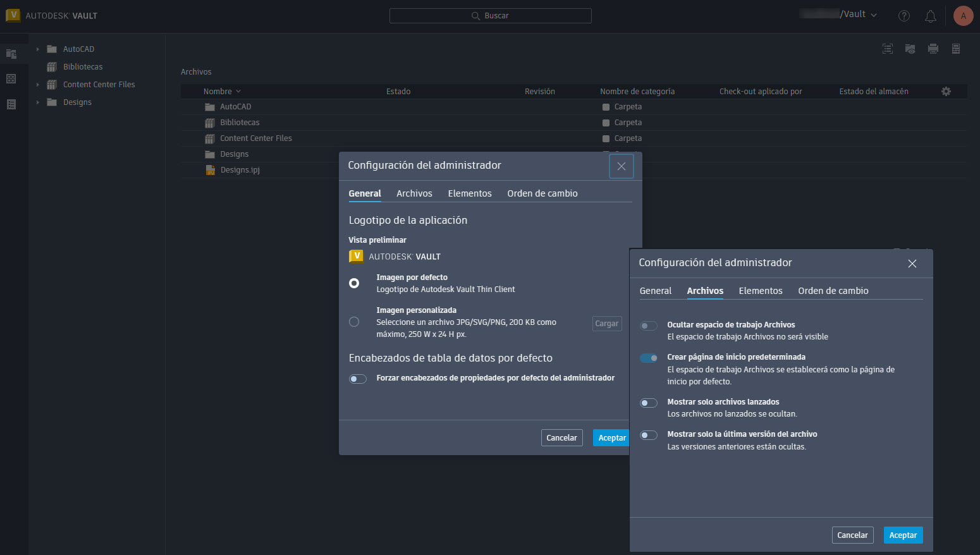The width and height of the screenshot is (980, 555).
Task: Click Cancelar in the logo settings dialog
Action: 561,437
